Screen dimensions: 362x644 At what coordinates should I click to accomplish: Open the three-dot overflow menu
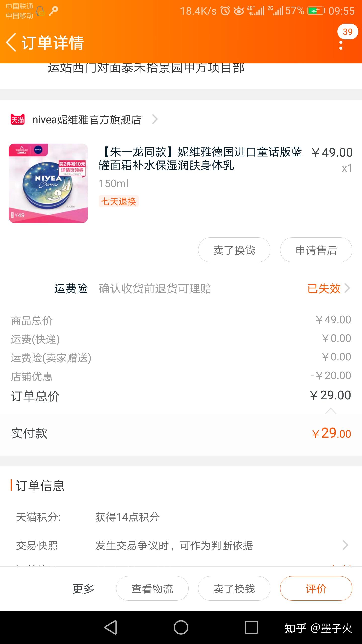click(341, 45)
